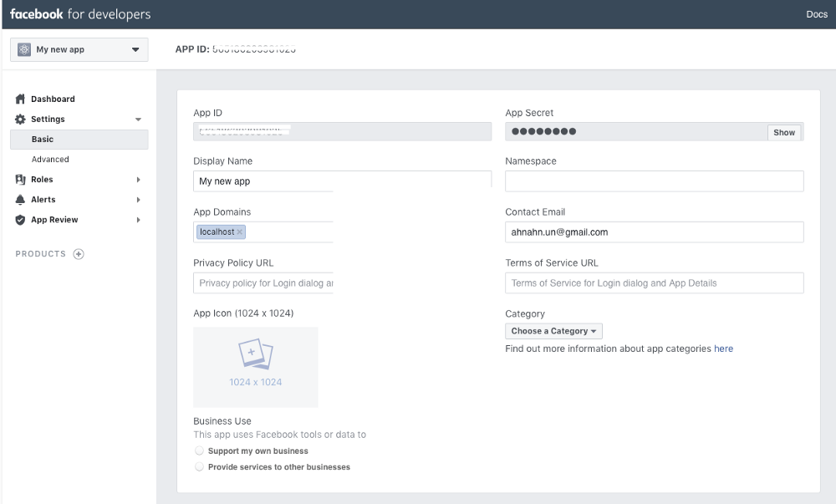This screenshot has width=836, height=504.
Task: Click the App Review shield icon
Action: (x=20, y=220)
